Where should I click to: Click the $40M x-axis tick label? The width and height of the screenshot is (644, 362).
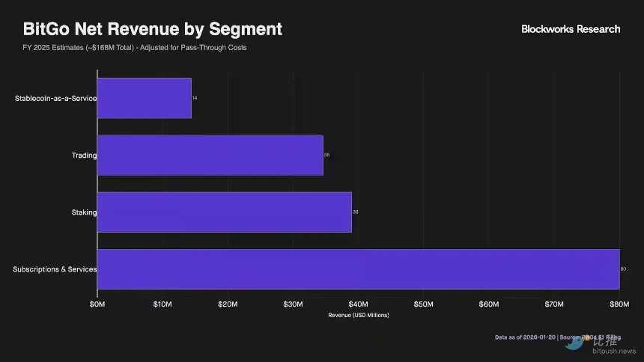pos(358,304)
